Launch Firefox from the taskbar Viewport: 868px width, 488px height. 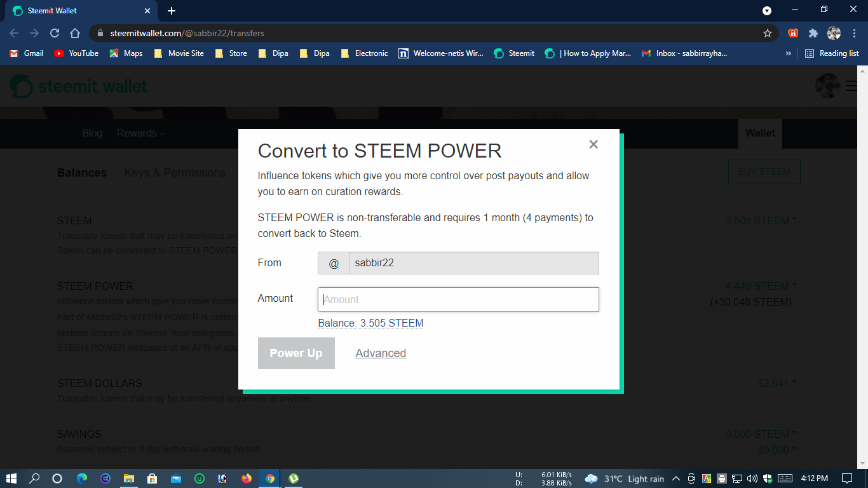(x=247, y=478)
